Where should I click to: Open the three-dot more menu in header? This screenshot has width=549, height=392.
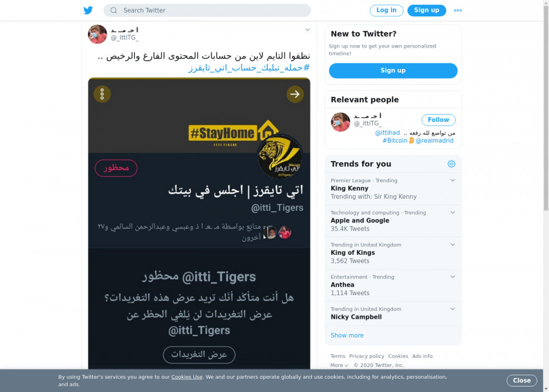click(457, 10)
